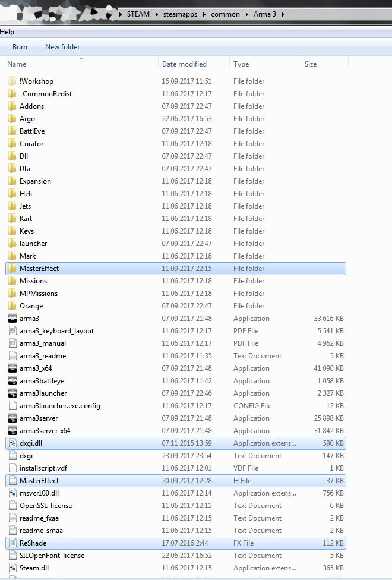This screenshot has height=580, width=392.
Task: Click the arma3_readme text document icon
Action: pos(12,356)
